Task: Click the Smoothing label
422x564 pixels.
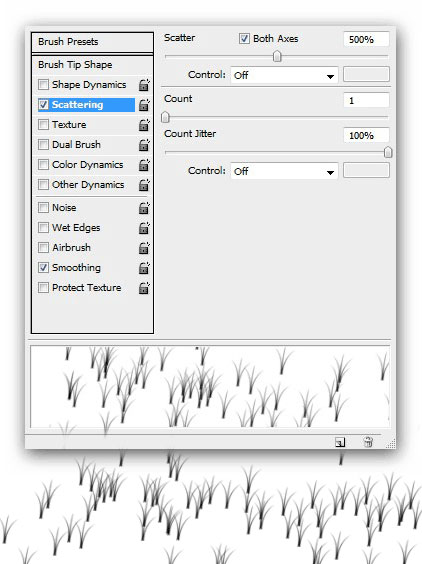Action: point(76,268)
